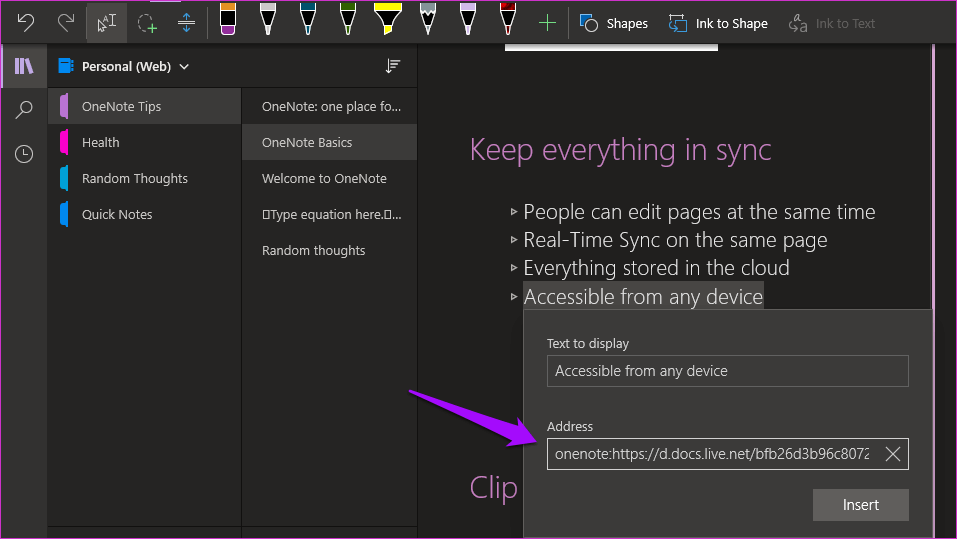Click 'Real-Time Sync on the same page' line
The height and width of the screenshot is (539, 957).
click(675, 240)
